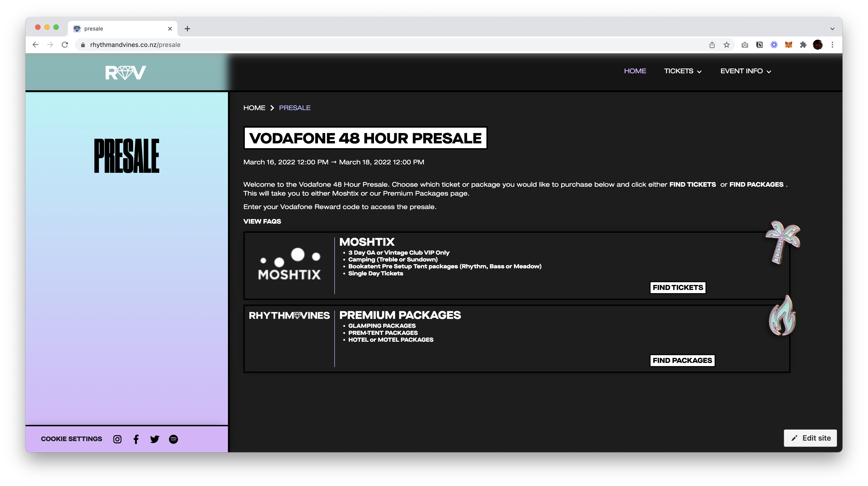Screen dimensions: 868x486
Task: Click the flame pin graphic
Action: pos(782,315)
